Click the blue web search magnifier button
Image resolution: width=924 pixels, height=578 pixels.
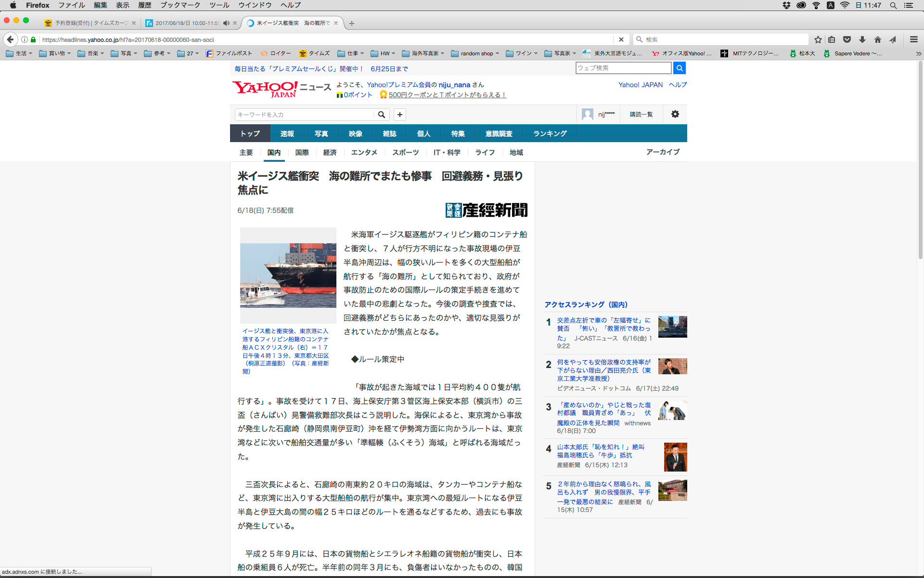click(x=679, y=68)
